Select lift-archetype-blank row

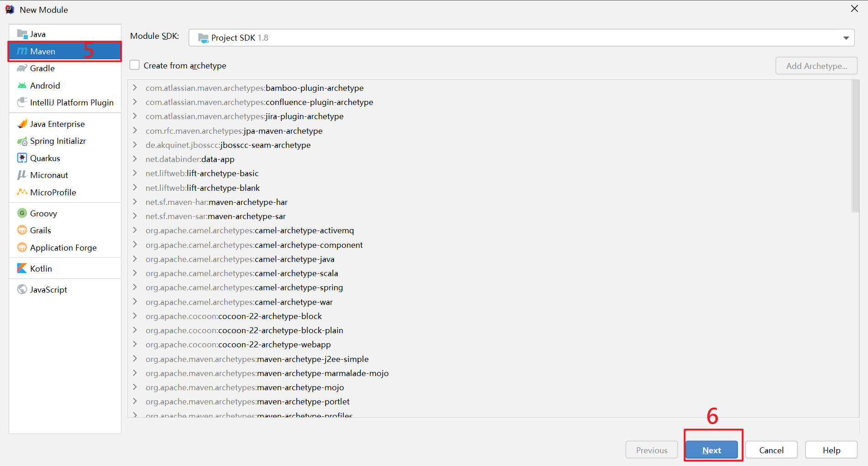489,188
